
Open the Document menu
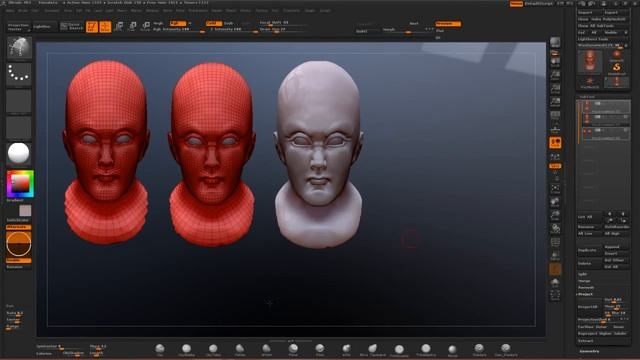[x=52, y=11]
